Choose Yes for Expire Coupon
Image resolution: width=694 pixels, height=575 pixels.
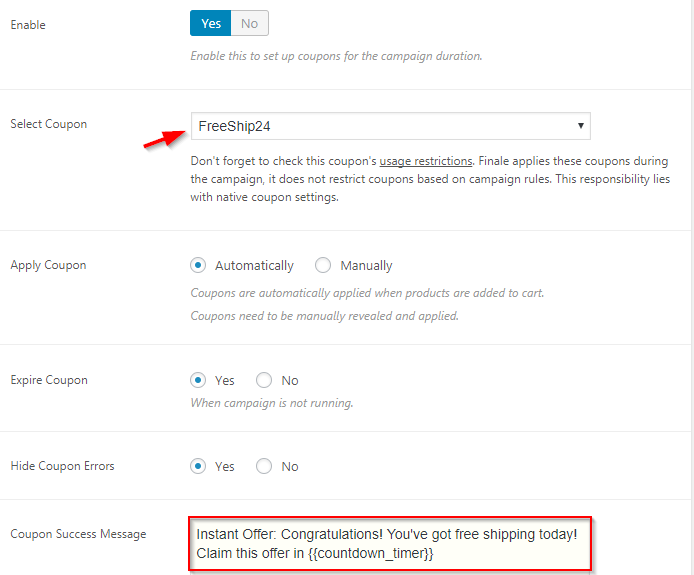[x=198, y=380]
